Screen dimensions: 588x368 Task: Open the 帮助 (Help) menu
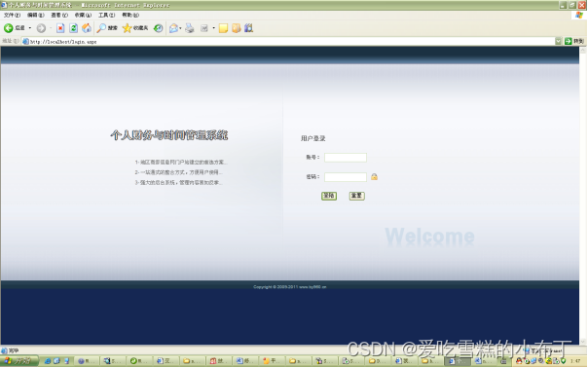pos(130,15)
